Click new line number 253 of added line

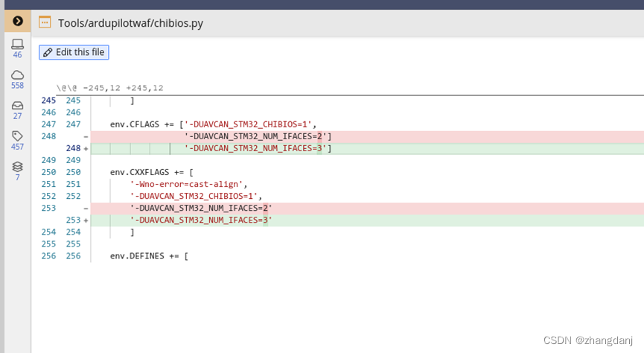click(x=73, y=220)
